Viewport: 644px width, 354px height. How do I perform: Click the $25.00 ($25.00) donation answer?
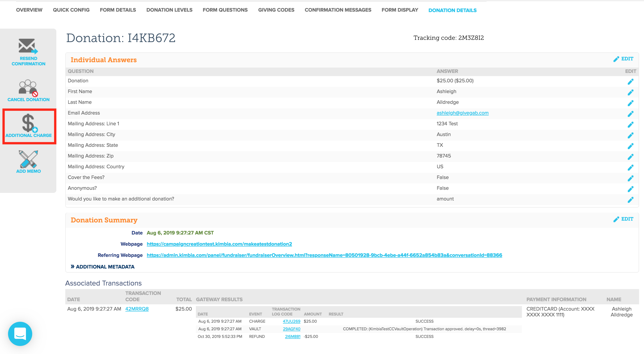point(455,81)
